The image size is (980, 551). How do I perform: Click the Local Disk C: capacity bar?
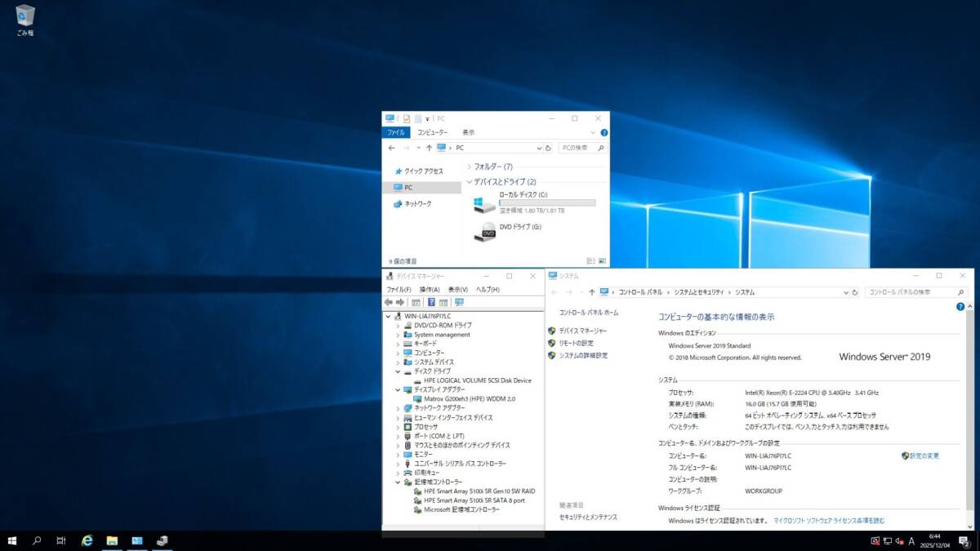pos(547,202)
